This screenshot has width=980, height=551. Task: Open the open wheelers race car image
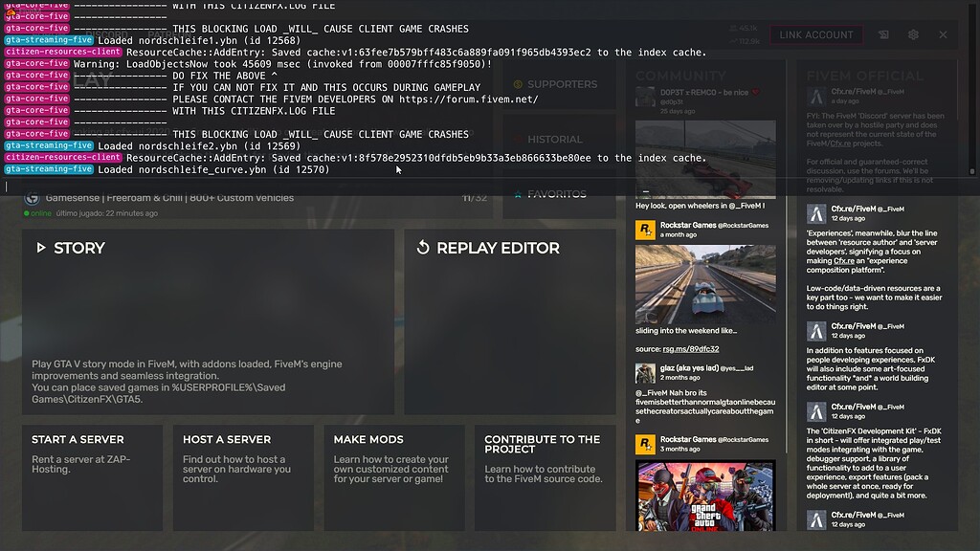705,160
